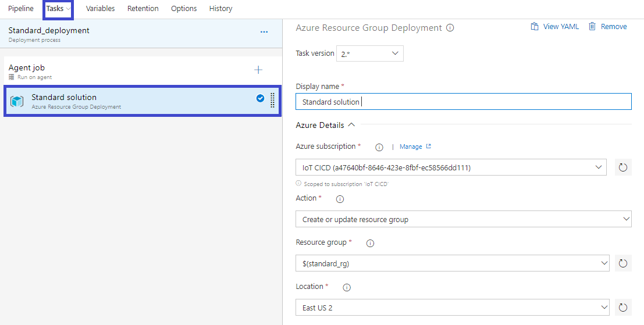
Task: Toggle the Standard solution task checkmark
Action: click(x=260, y=98)
